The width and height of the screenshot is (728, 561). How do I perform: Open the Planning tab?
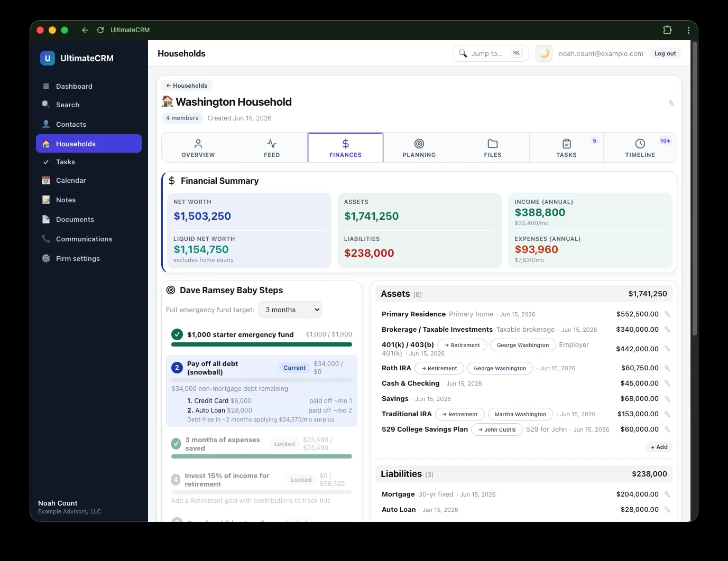click(419, 147)
